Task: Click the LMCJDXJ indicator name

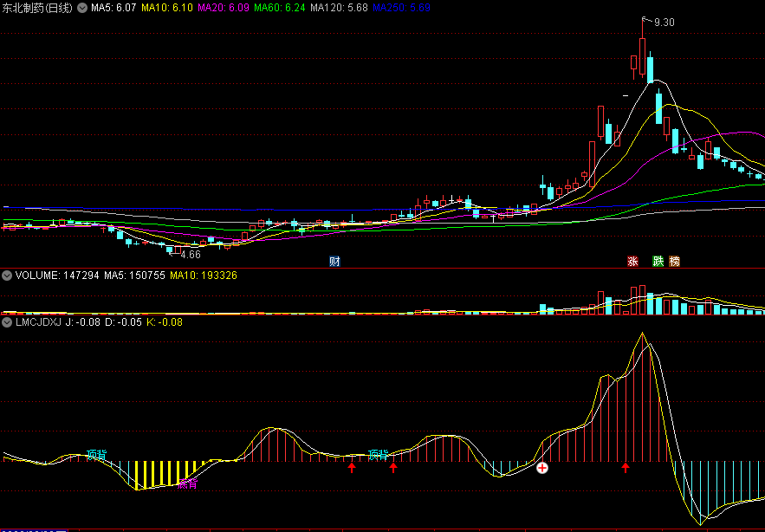Action: 38,322
